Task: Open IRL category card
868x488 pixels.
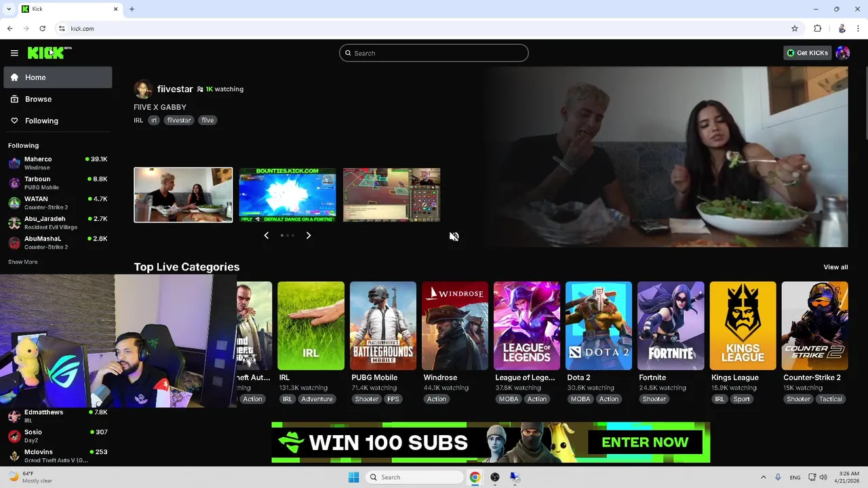Action: [x=311, y=326]
